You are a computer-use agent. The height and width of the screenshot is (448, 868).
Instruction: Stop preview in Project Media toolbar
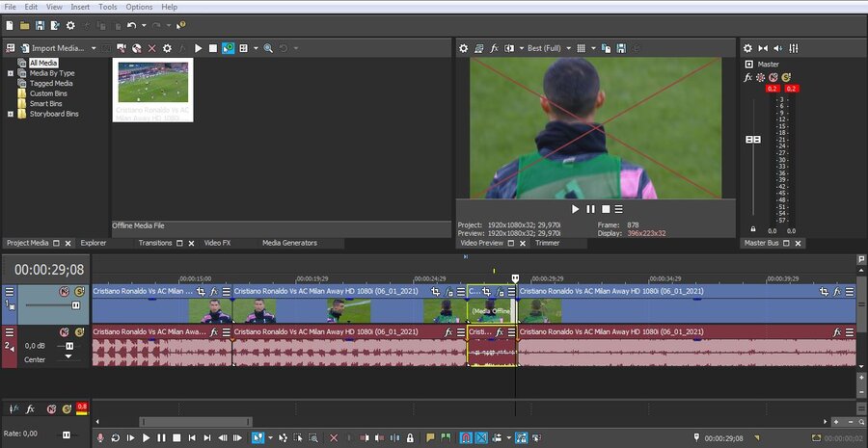point(213,49)
